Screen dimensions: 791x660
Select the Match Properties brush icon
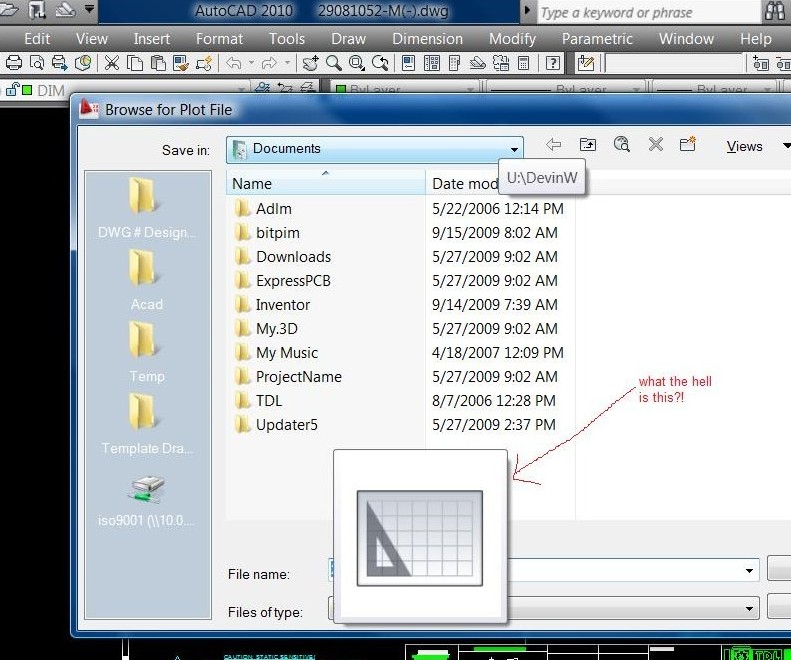(x=181, y=63)
